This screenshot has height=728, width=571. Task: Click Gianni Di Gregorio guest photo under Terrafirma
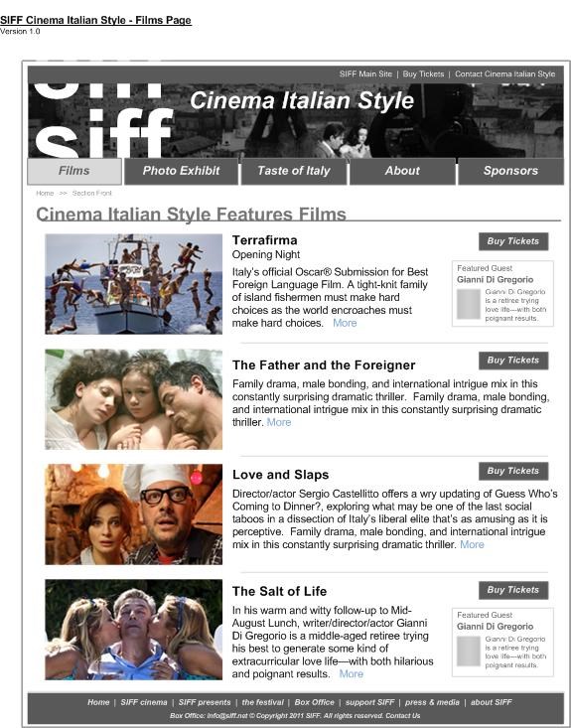(x=469, y=304)
